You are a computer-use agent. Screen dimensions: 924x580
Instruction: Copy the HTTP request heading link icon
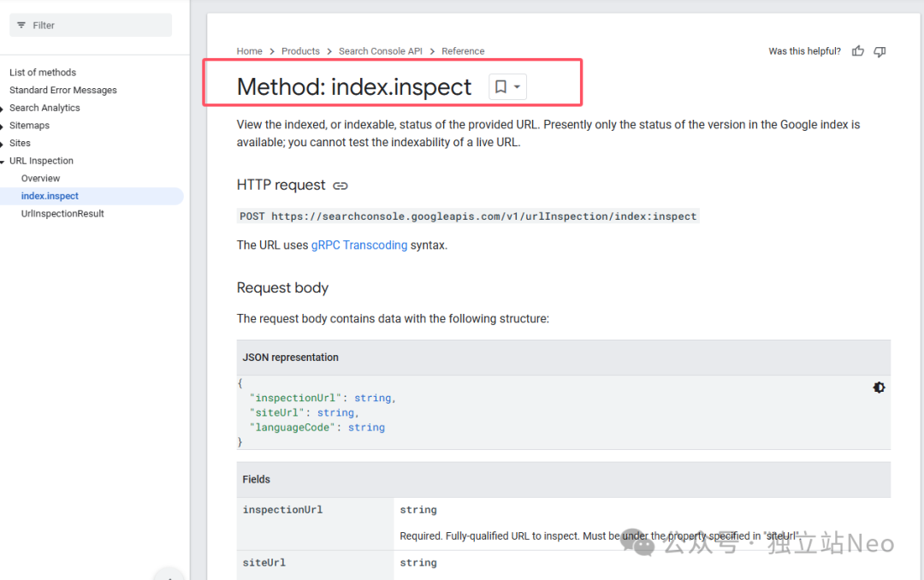(x=341, y=186)
